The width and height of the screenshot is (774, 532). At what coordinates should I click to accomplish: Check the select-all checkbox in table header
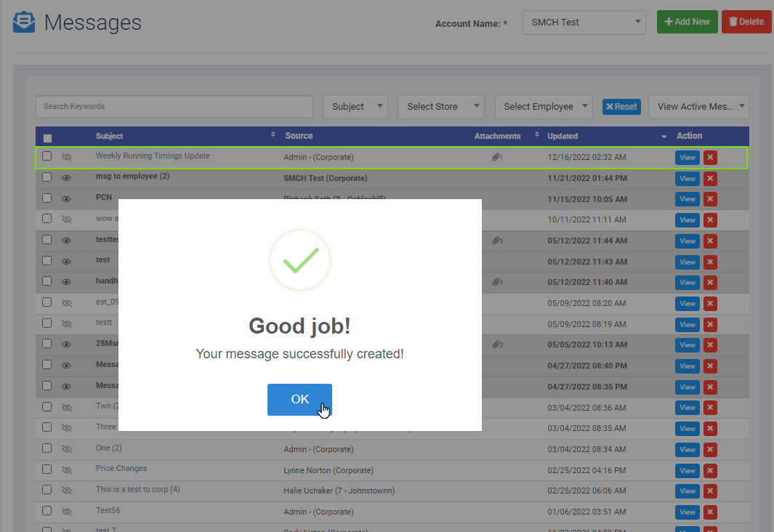(48, 137)
